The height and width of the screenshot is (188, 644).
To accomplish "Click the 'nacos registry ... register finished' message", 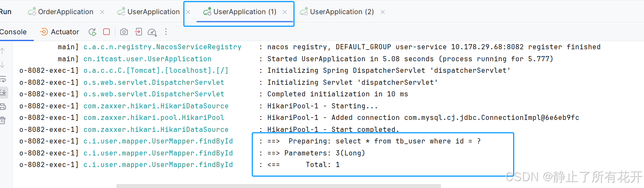I will (x=434, y=47).
